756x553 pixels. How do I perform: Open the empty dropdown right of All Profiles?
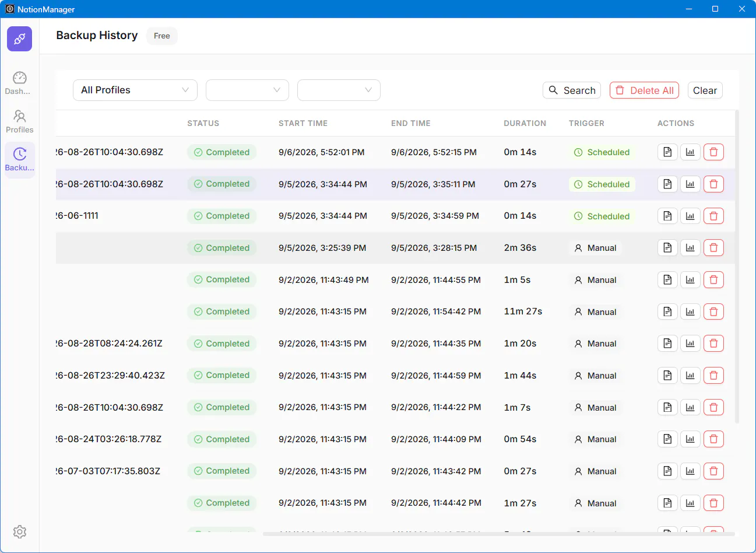tap(247, 90)
